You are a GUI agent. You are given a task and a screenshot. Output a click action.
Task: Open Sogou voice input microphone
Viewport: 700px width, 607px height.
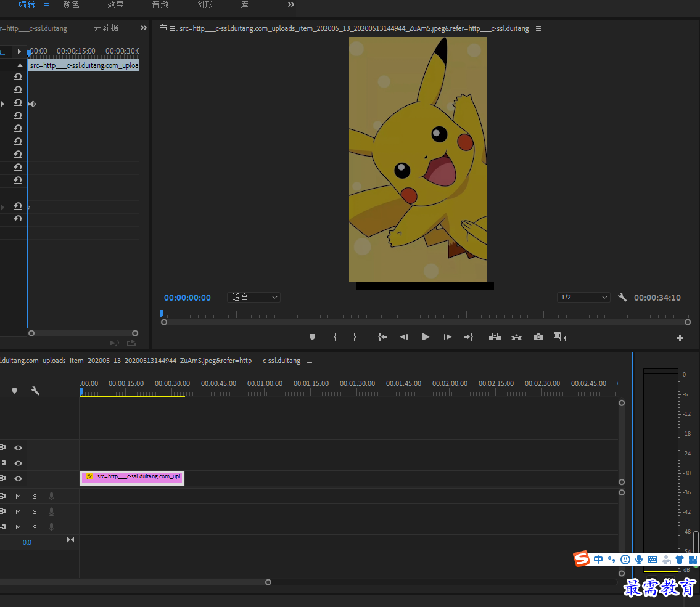point(639,560)
